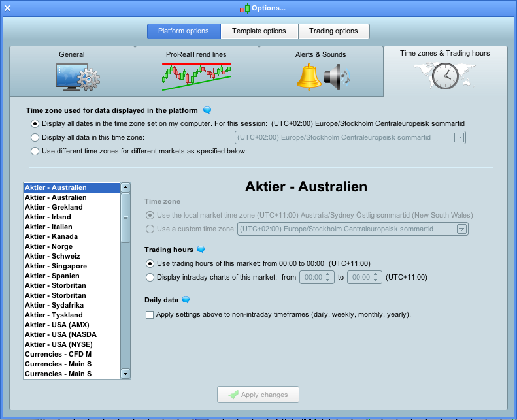Select Aktier - Sydafrika in market list
Screen dimensions: 517x420
pyautogui.click(x=72, y=305)
